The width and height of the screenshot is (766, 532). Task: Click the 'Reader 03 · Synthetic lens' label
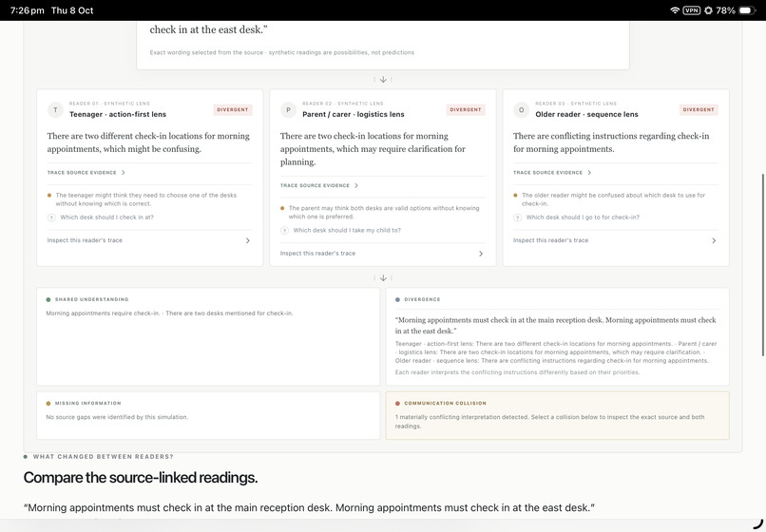tap(576, 104)
